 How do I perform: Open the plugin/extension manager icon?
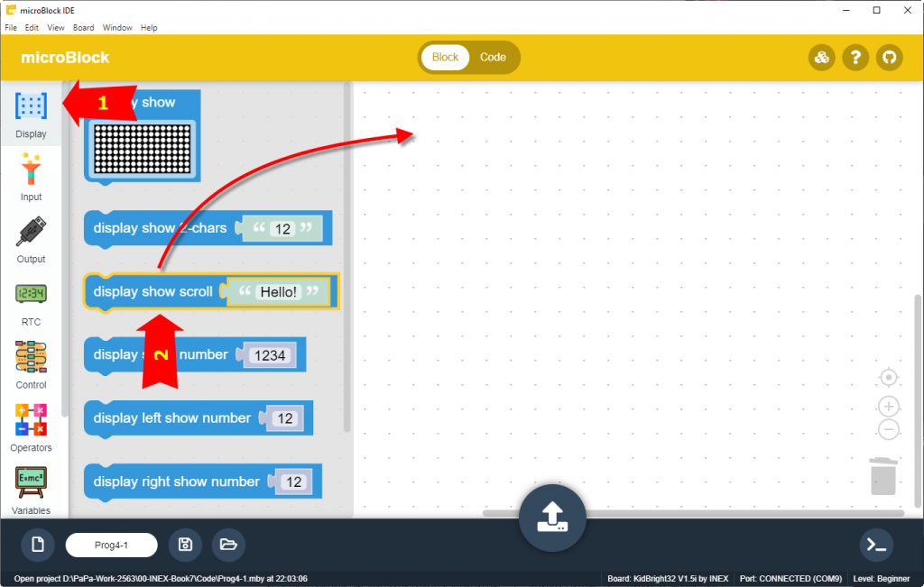tap(821, 57)
